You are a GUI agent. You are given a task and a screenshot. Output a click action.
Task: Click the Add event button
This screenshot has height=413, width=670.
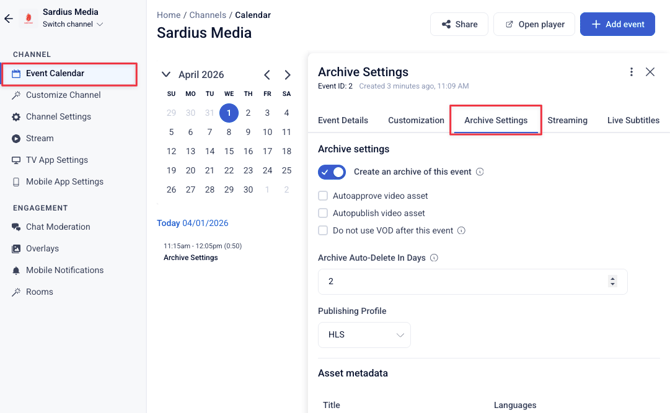click(x=617, y=24)
